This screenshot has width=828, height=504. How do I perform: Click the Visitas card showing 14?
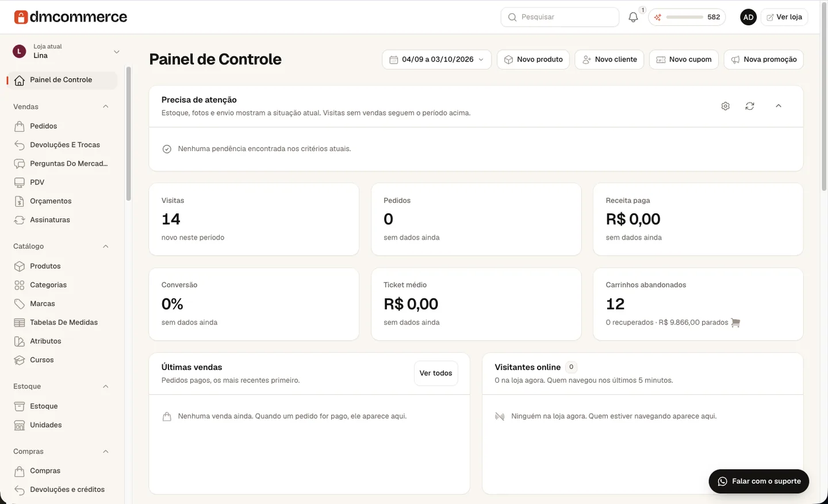[x=254, y=219]
